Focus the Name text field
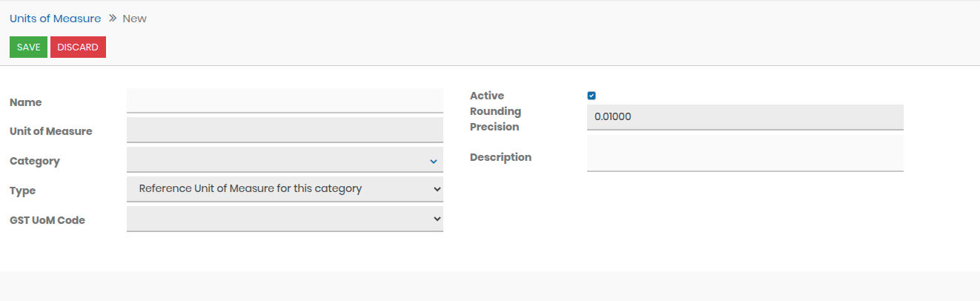The image size is (980, 301). (x=285, y=101)
